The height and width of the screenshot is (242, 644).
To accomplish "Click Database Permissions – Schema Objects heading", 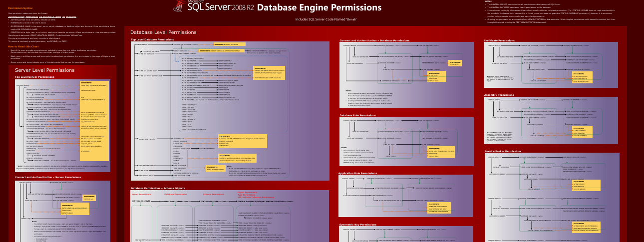I will coord(158,188).
